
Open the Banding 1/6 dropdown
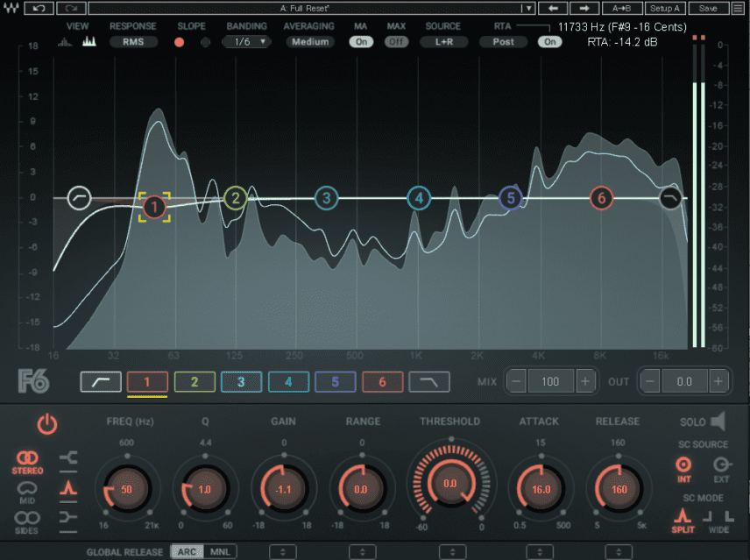247,42
